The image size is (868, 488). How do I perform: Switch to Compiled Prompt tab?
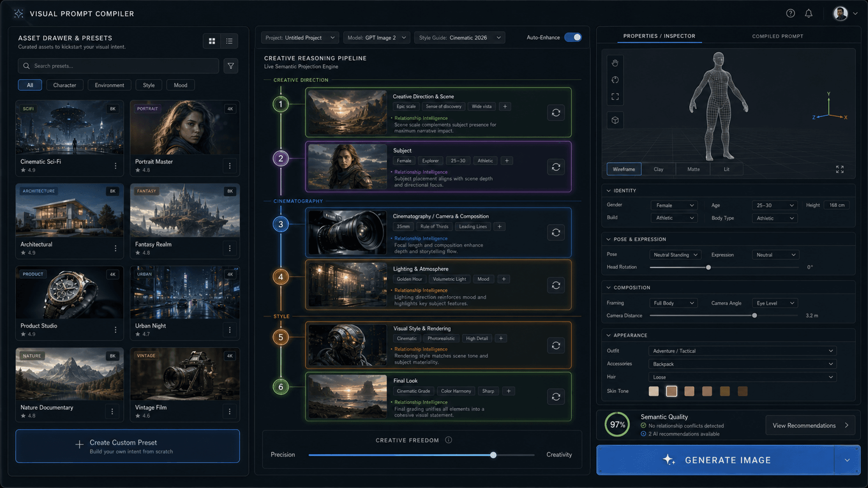point(778,36)
